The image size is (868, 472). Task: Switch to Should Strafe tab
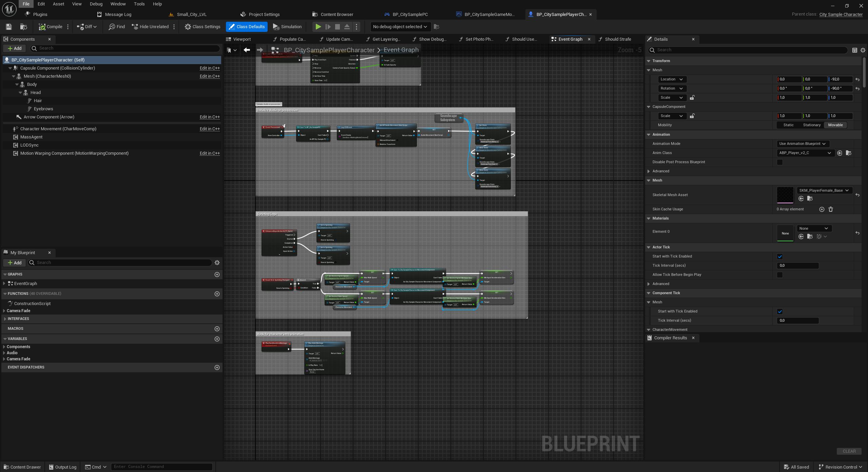[x=615, y=39]
